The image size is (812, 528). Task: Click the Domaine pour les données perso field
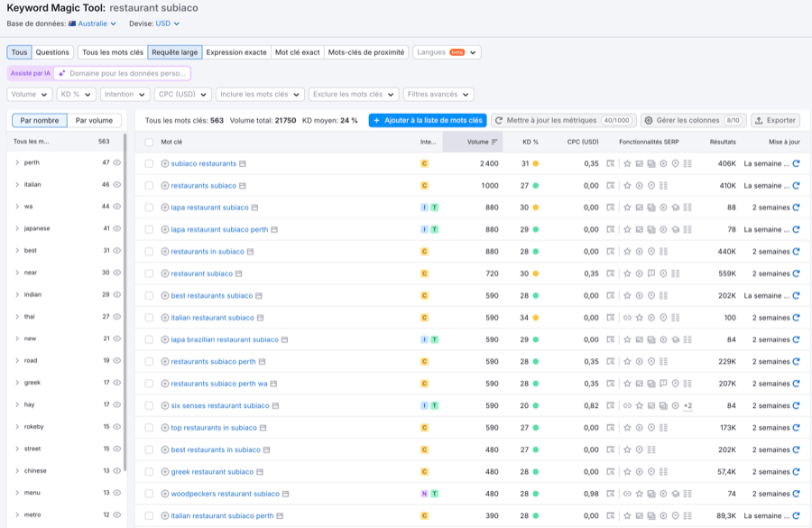122,74
